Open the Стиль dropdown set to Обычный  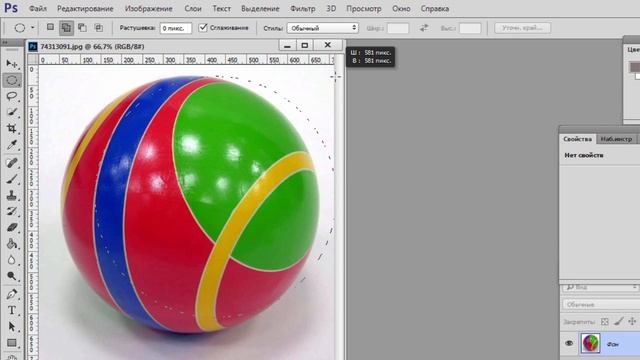(323, 28)
